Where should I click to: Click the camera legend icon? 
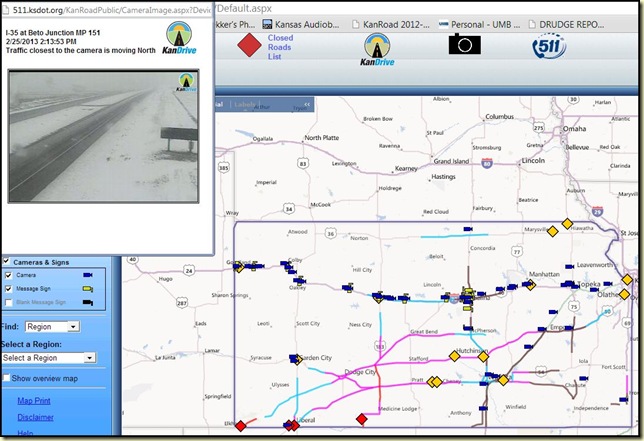tap(88, 275)
